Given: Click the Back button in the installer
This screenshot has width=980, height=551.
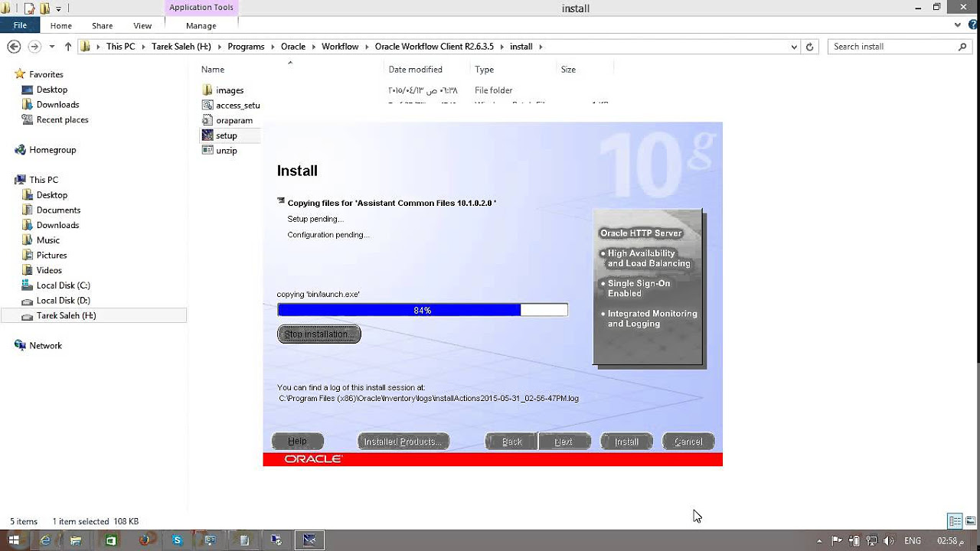Looking at the screenshot, I should click(511, 442).
